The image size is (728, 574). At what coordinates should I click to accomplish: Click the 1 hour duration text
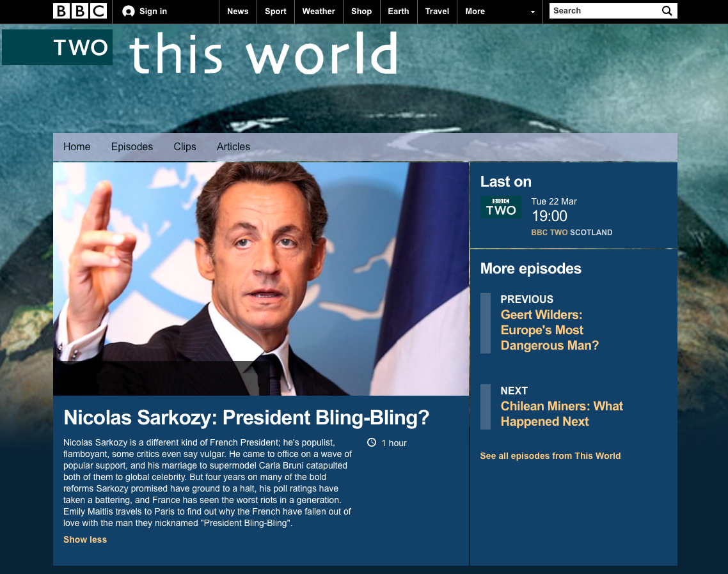pos(393,443)
